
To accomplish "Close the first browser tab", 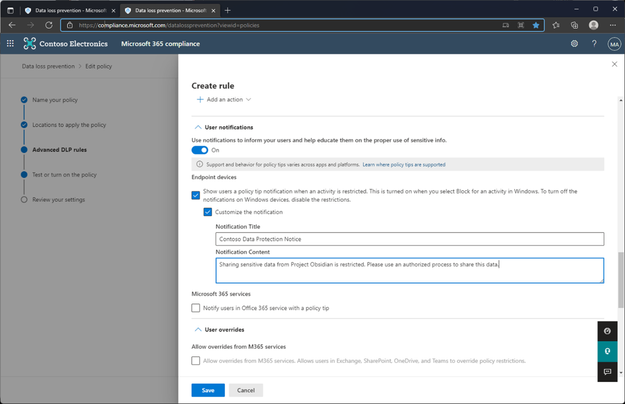I will (x=113, y=11).
